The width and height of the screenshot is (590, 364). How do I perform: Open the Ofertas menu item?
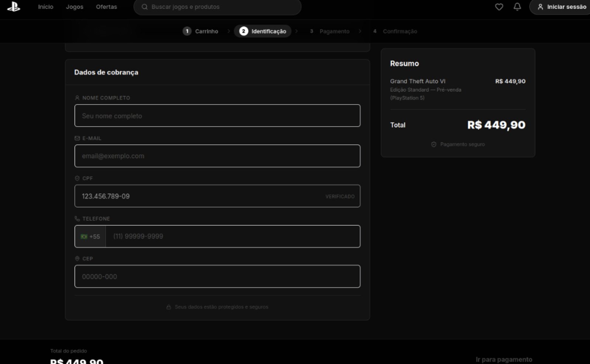pos(106,7)
